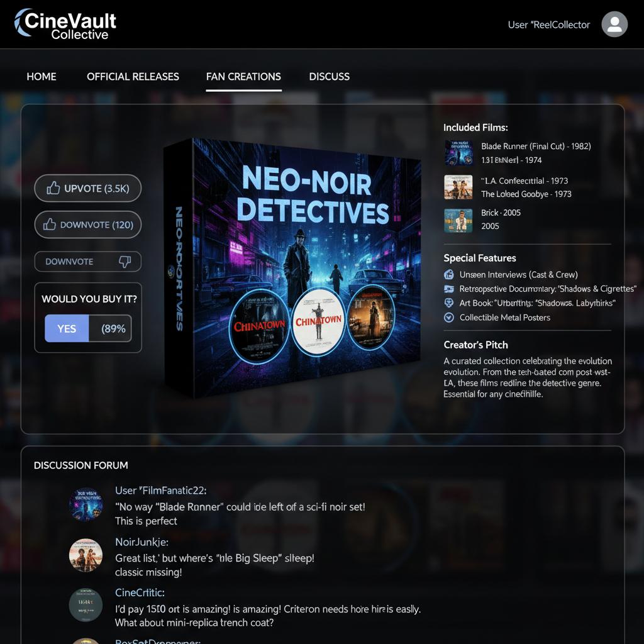This screenshot has height=644, width=644.
Task: Open the ReelCollector user avatar icon
Action: tap(614, 25)
